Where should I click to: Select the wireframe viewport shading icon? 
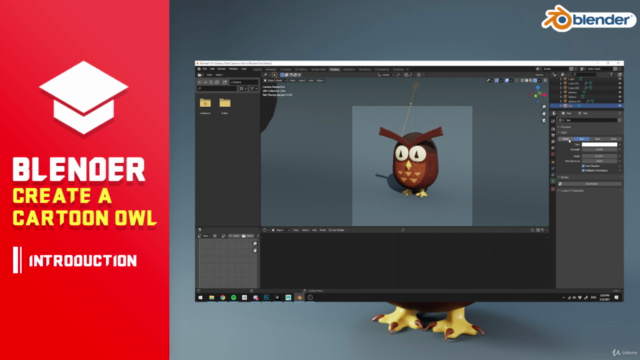522,80
